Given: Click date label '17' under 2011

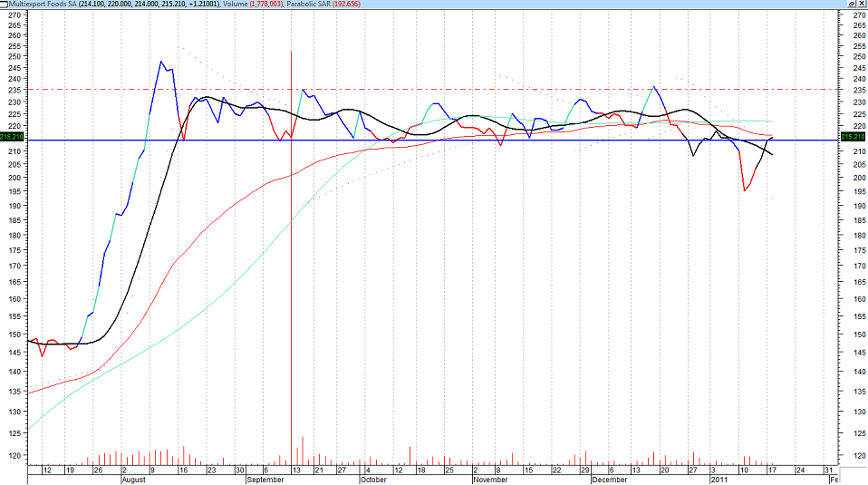Looking at the screenshot, I should (x=772, y=470).
